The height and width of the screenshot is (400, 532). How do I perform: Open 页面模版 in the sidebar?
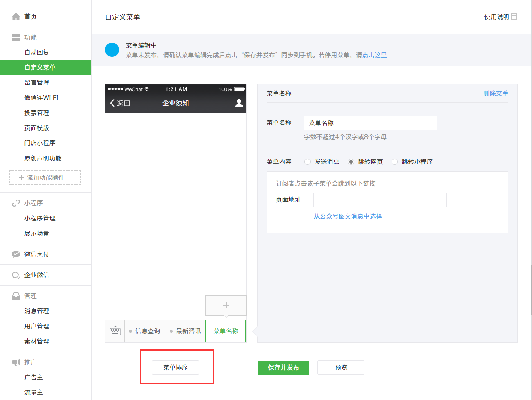[36, 128]
